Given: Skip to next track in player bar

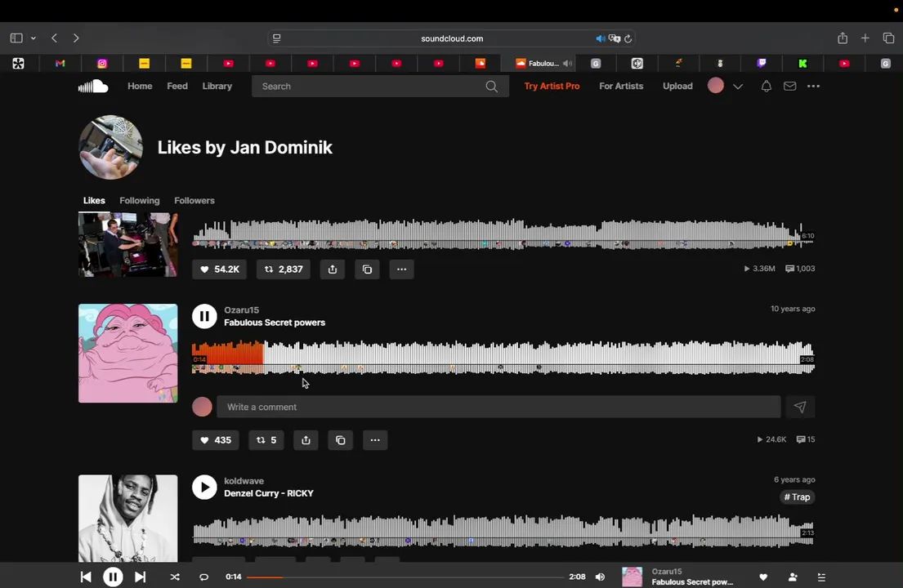Looking at the screenshot, I should [x=140, y=577].
